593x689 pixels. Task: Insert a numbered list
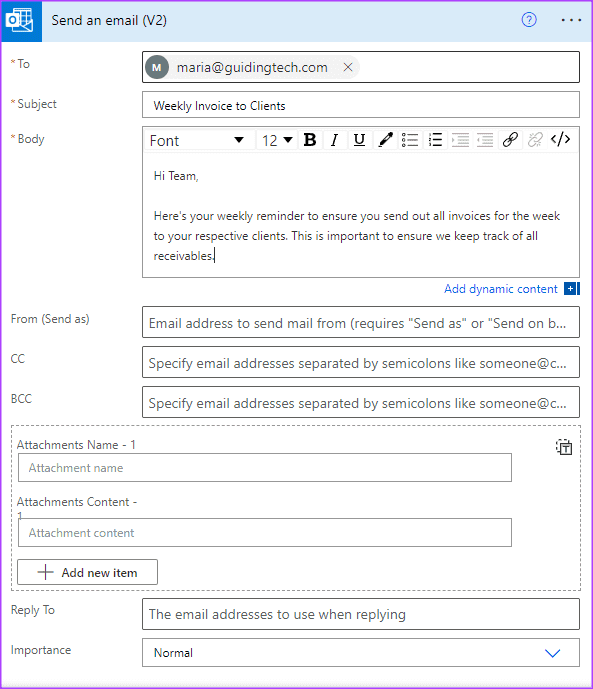click(435, 140)
